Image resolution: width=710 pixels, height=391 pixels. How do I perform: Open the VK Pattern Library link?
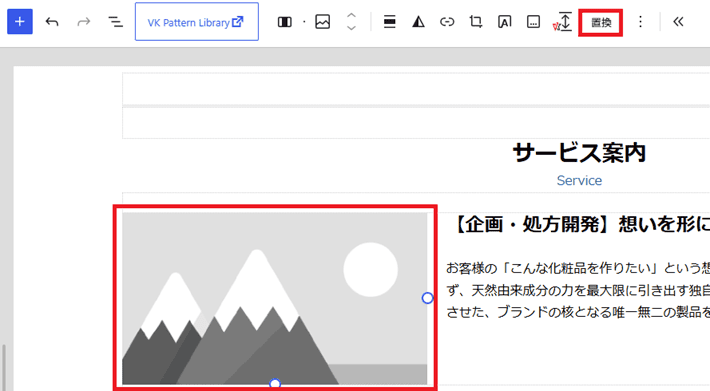point(197,22)
